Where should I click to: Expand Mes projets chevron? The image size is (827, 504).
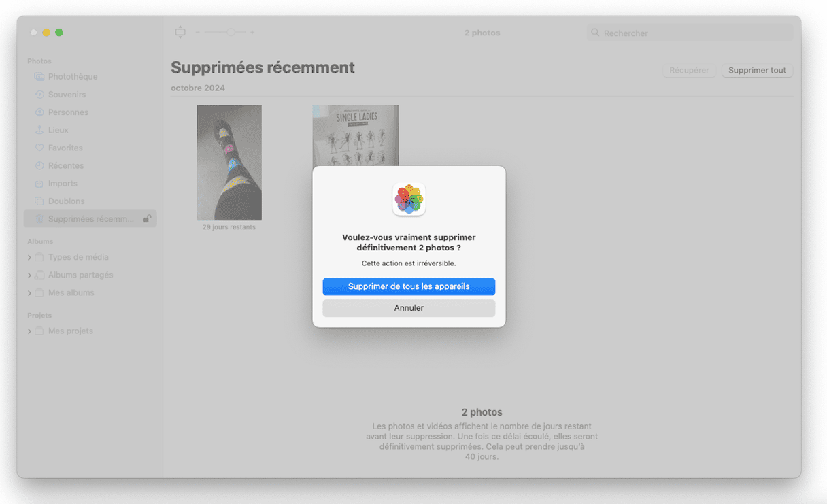click(29, 331)
